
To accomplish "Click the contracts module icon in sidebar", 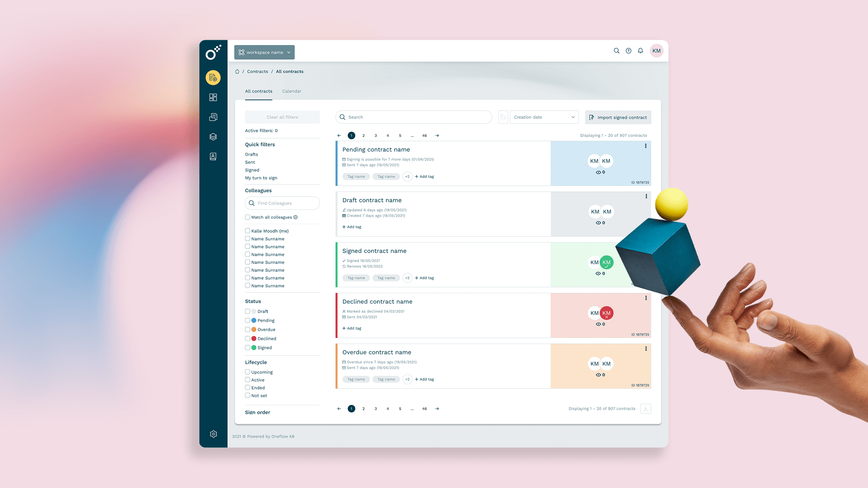I will (x=213, y=77).
